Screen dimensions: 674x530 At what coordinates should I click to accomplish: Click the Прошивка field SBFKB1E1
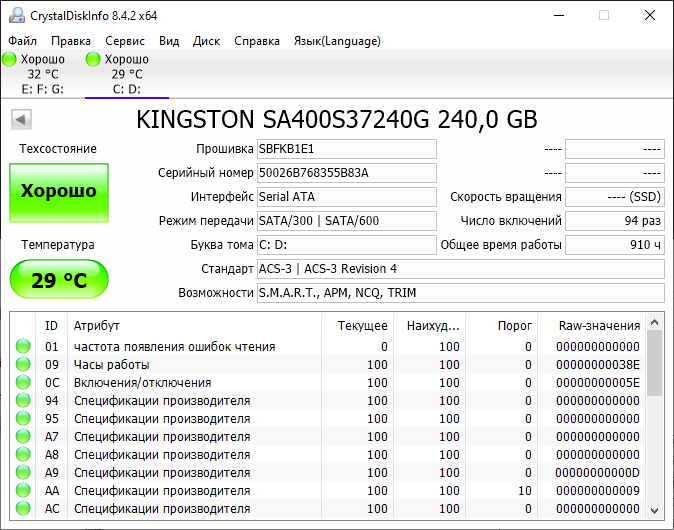click(347, 149)
